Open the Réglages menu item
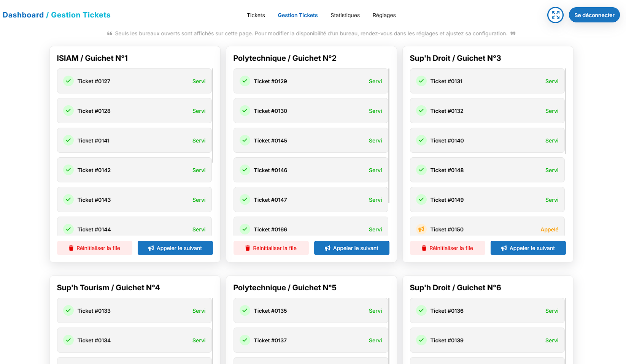Screen dimensions: 626x364 (x=384, y=15)
